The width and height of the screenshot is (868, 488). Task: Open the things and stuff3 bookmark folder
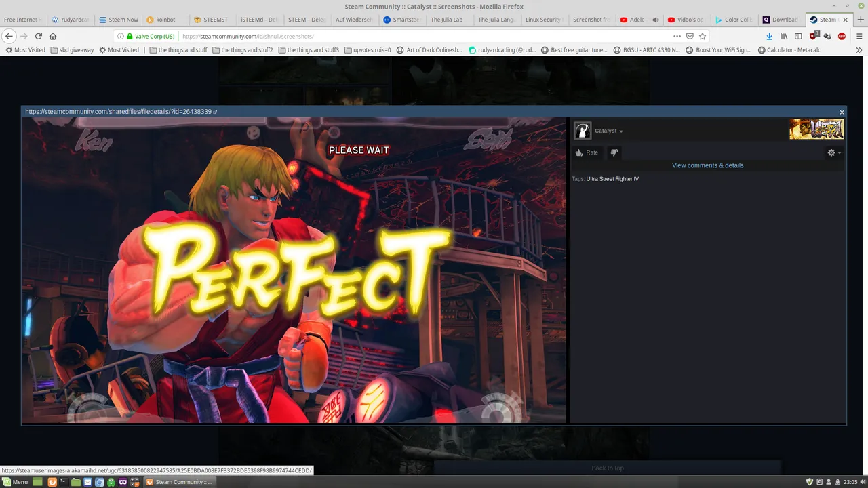309,49
